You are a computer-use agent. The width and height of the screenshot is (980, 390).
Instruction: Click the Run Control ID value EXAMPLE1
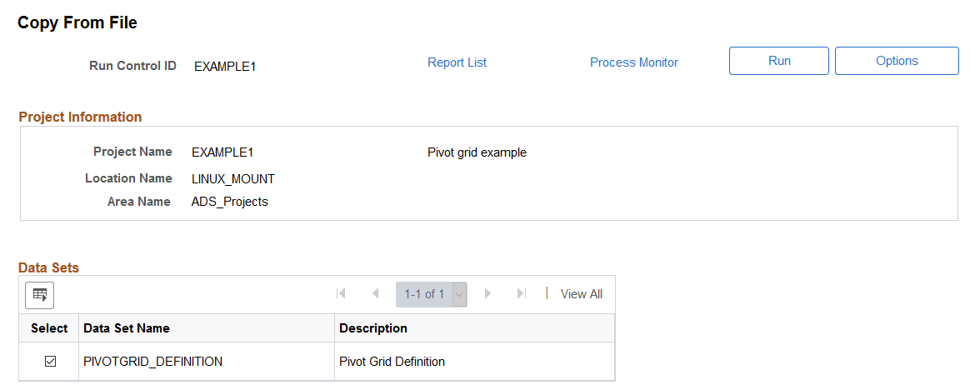[x=224, y=66]
